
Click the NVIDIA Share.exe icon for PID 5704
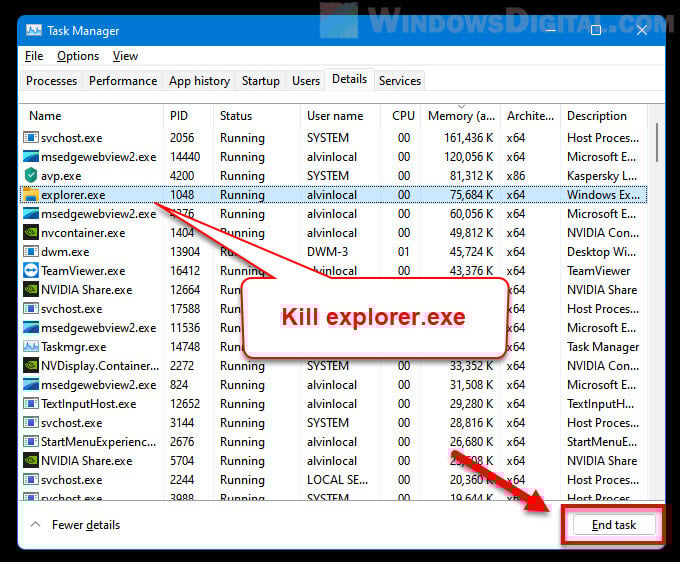point(30,461)
